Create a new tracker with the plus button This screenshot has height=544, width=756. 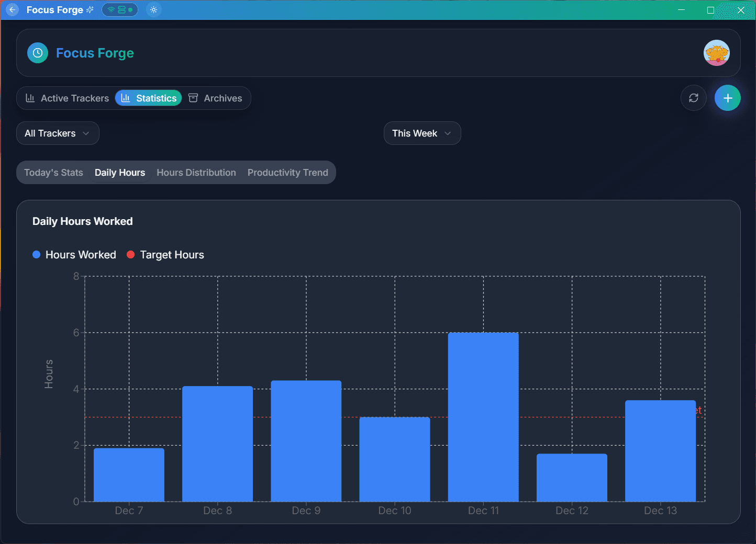pos(728,98)
